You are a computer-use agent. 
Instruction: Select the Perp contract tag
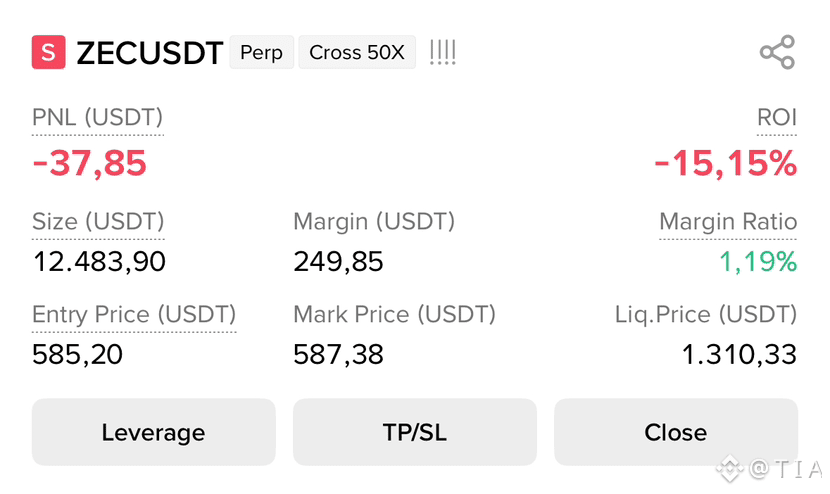click(x=261, y=52)
